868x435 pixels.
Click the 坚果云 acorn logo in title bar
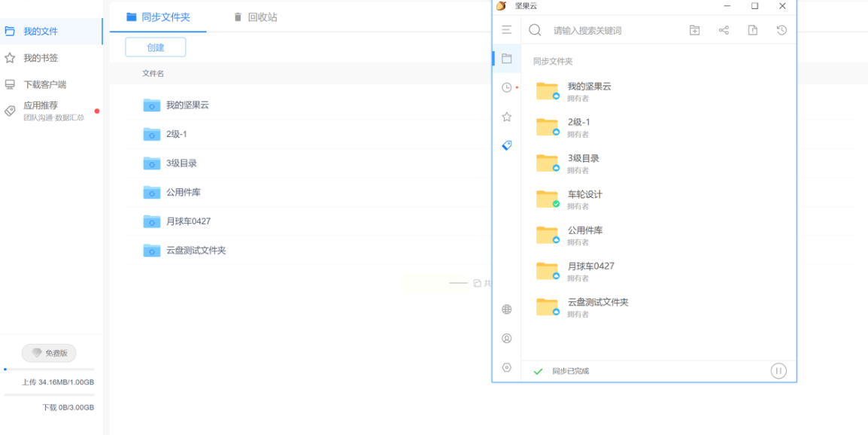point(501,5)
